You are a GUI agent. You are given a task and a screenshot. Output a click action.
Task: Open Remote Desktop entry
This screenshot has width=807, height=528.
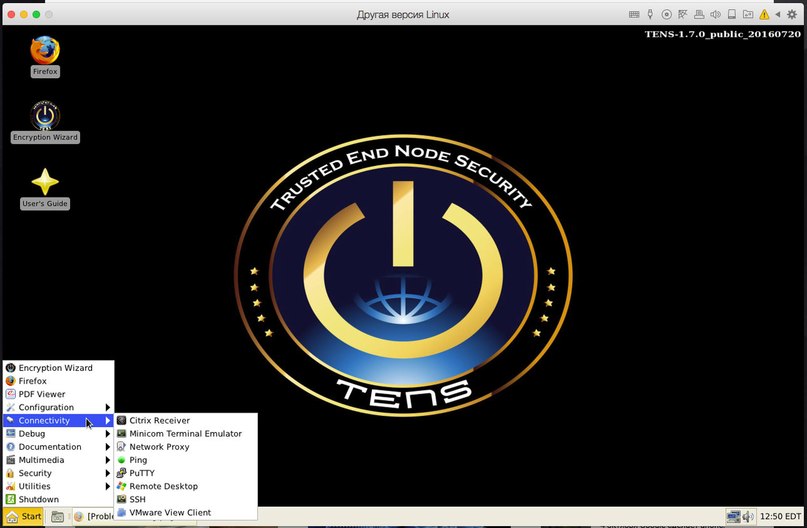pos(185,486)
